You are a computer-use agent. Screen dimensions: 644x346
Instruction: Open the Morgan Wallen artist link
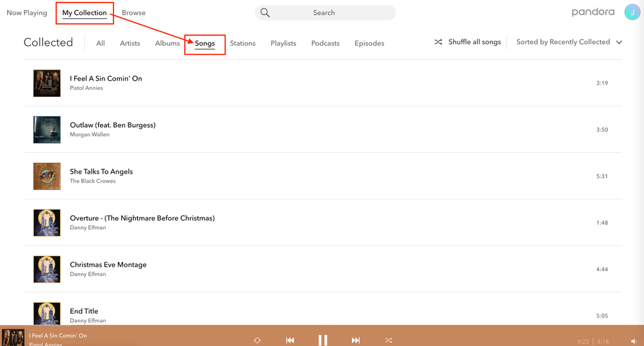(90, 135)
